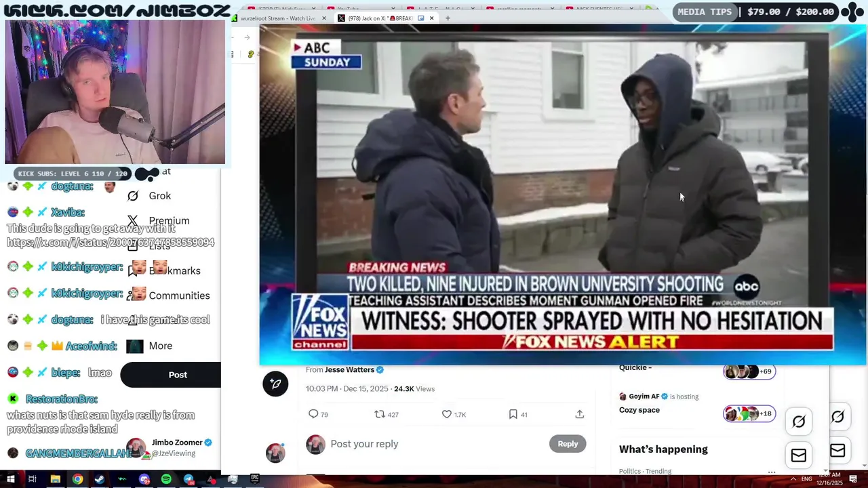Open the reply avatar beside Post your reply
The image size is (868, 488).
[x=315, y=445]
